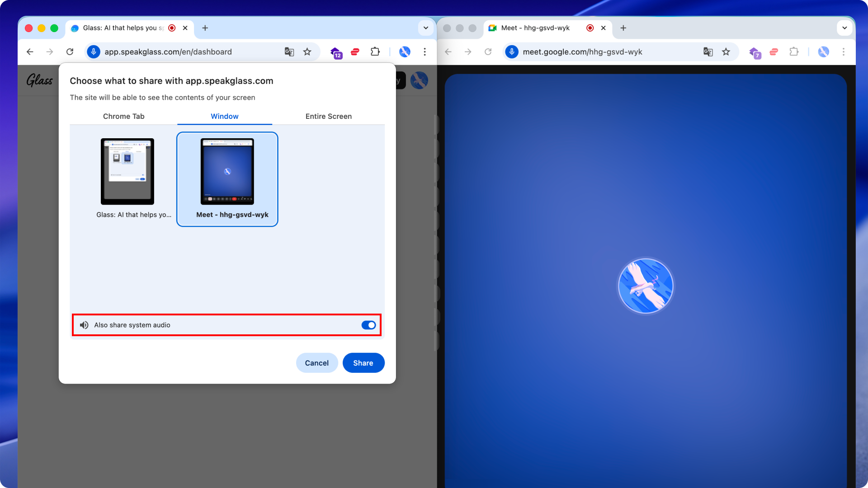The height and width of the screenshot is (488, 868).
Task: Click the translate icon in Glass address bar
Action: pyautogui.click(x=289, y=52)
